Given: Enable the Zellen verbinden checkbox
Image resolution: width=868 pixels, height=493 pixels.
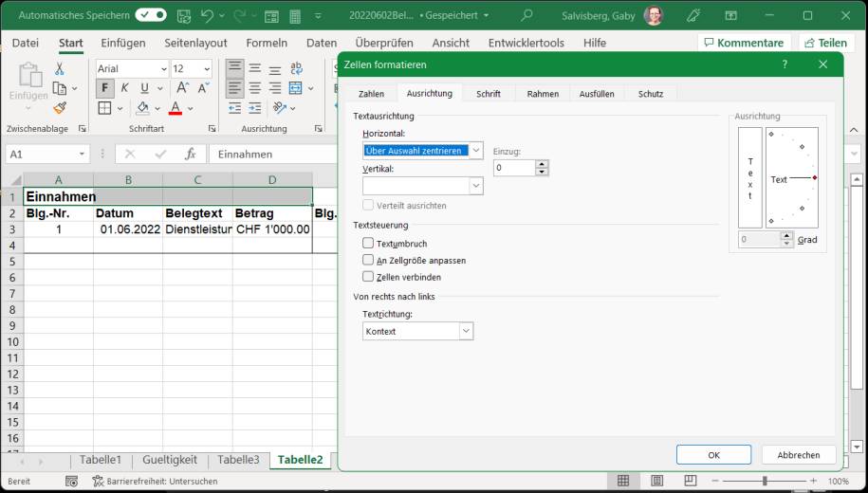Looking at the screenshot, I should 368,276.
